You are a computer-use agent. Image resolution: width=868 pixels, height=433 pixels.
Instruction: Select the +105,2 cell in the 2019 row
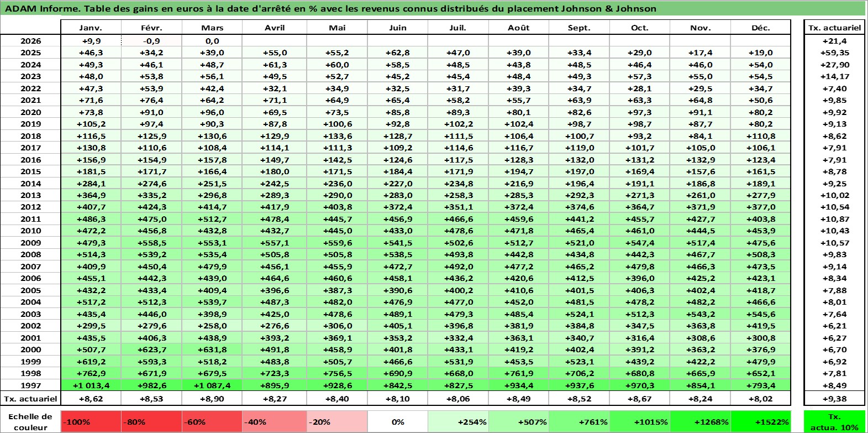click(91, 124)
